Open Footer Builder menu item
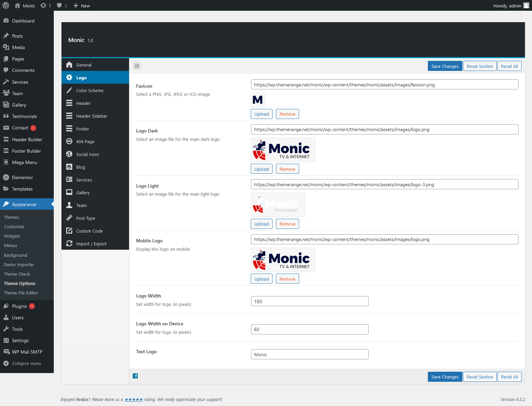This screenshot has height=406, width=532. pos(27,151)
